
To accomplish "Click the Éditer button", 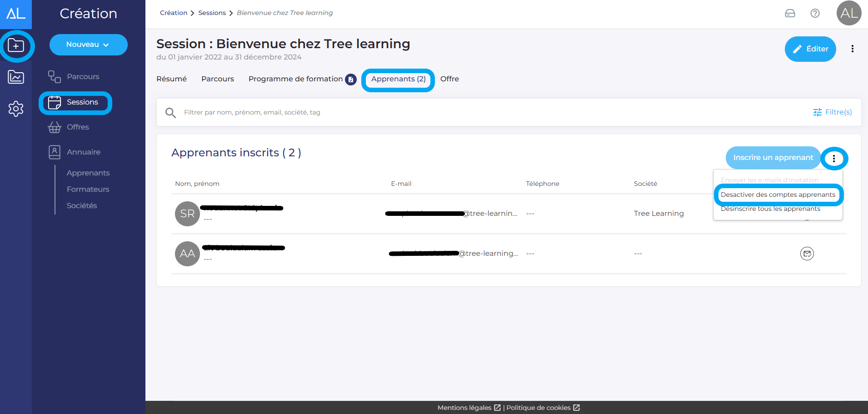I will [x=810, y=49].
